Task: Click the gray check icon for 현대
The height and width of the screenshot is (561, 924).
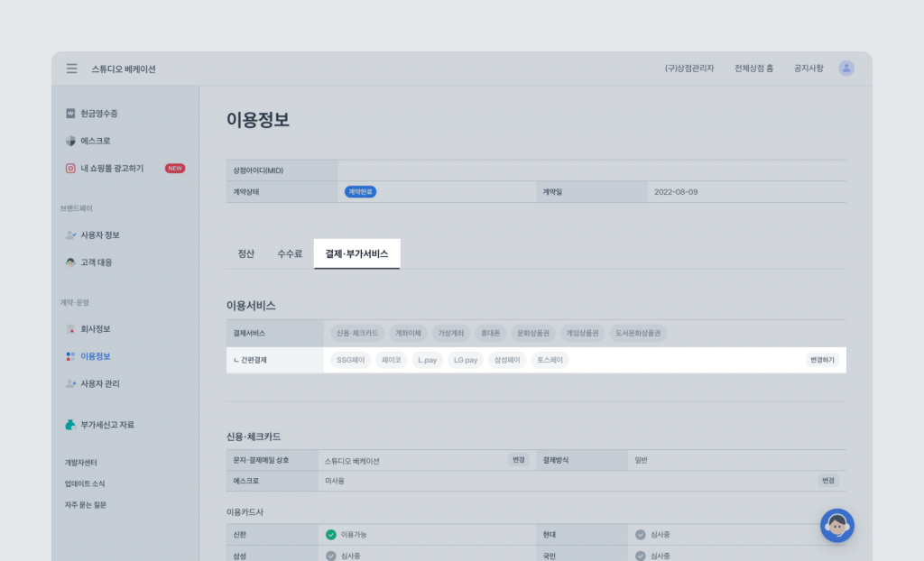Action: point(641,535)
